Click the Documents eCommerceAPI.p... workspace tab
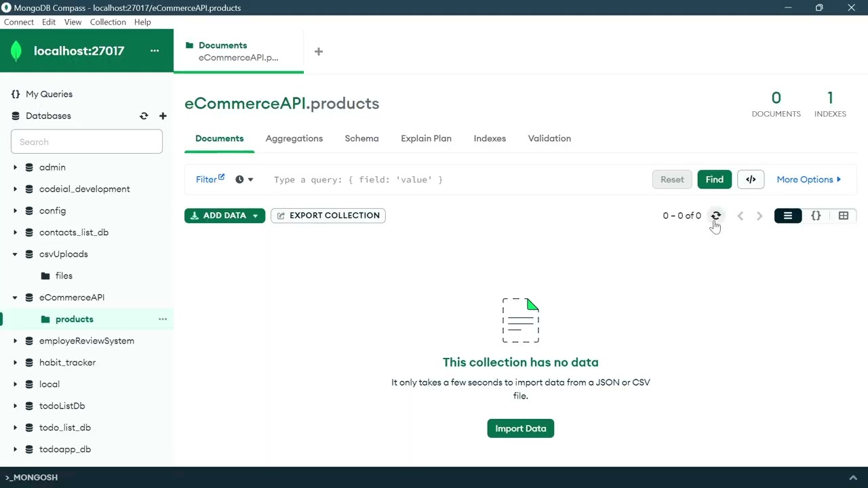The width and height of the screenshot is (868, 488). (239, 52)
